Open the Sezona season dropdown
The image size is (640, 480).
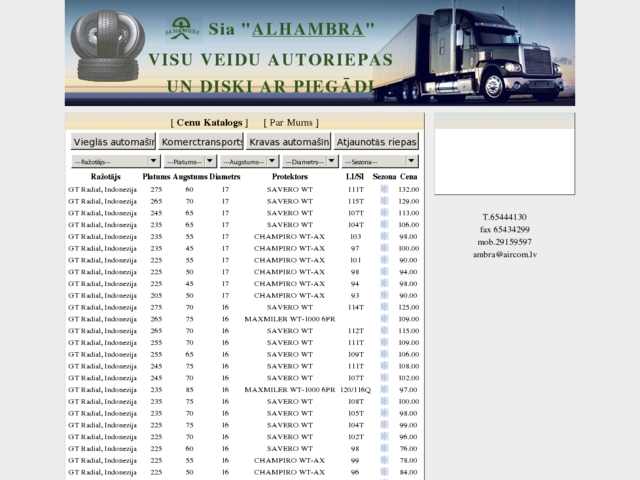point(380,162)
